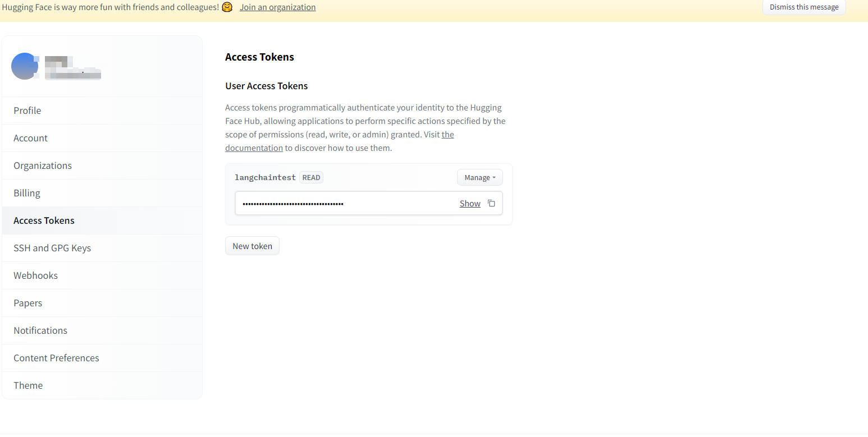Open the Organizations settings section
The image size is (868, 437).
102,165
